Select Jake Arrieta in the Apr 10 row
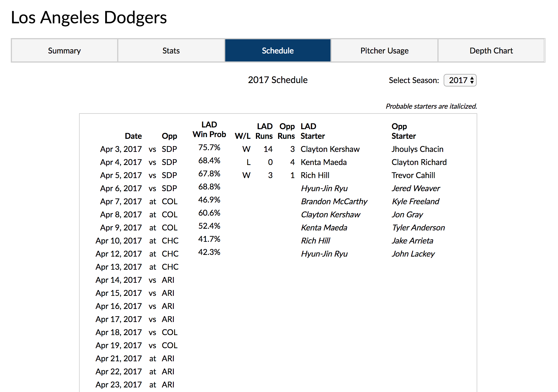Viewport: 558px width, 392px height. click(412, 240)
